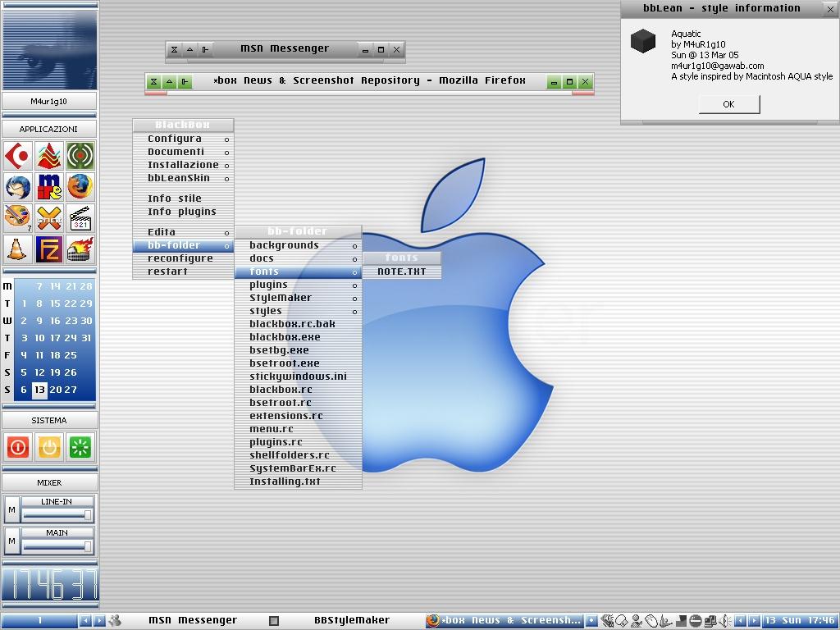Viewport: 840px width, 630px height.
Task: Click the red shutdown icon under SISTEMA
Action: pos(18,447)
